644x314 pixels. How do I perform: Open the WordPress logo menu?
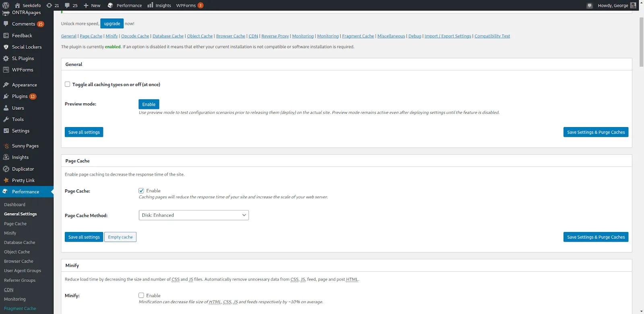pos(6,5)
